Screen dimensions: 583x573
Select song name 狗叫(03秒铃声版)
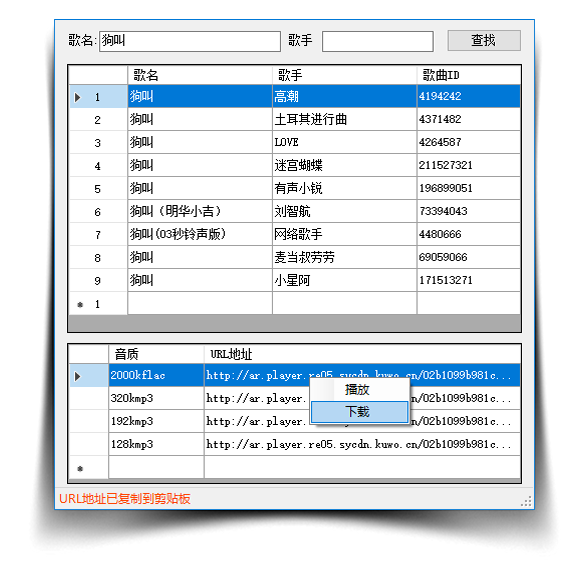[200, 235]
